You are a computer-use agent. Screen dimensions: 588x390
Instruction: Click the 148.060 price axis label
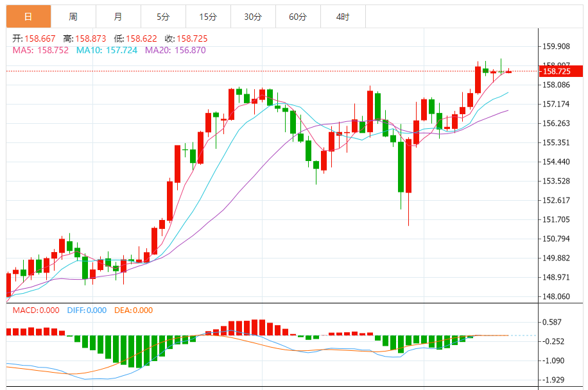556,297
